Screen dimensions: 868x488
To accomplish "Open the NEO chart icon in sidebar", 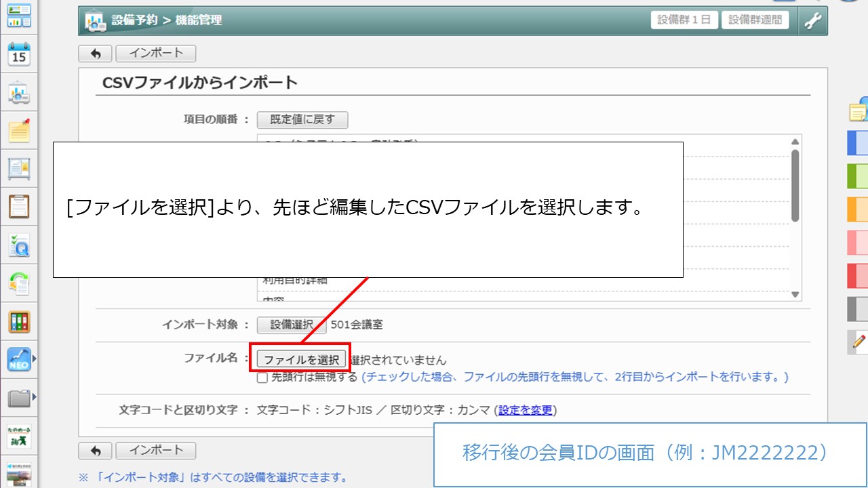I will tap(19, 359).
